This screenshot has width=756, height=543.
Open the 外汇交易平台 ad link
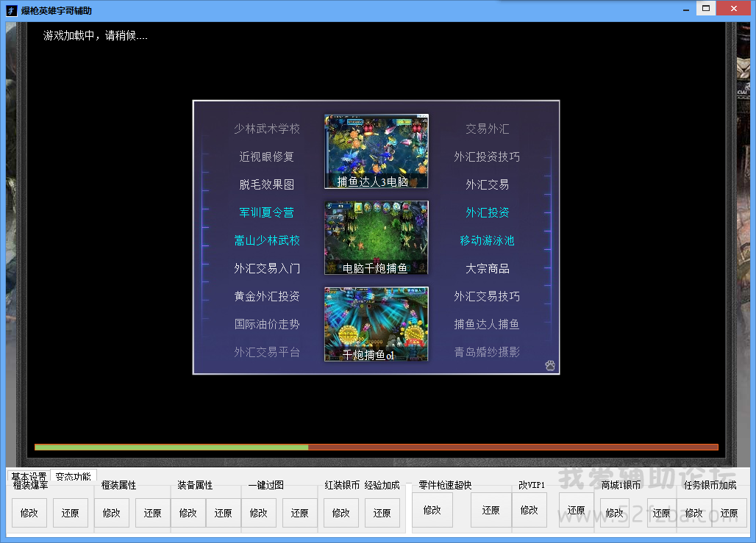[x=267, y=352]
